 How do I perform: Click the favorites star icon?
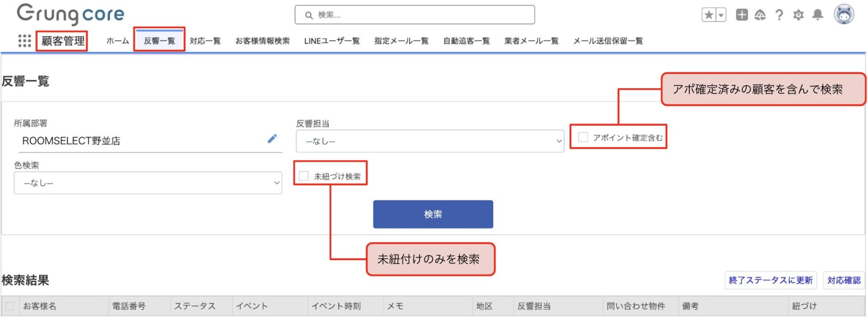(x=708, y=15)
